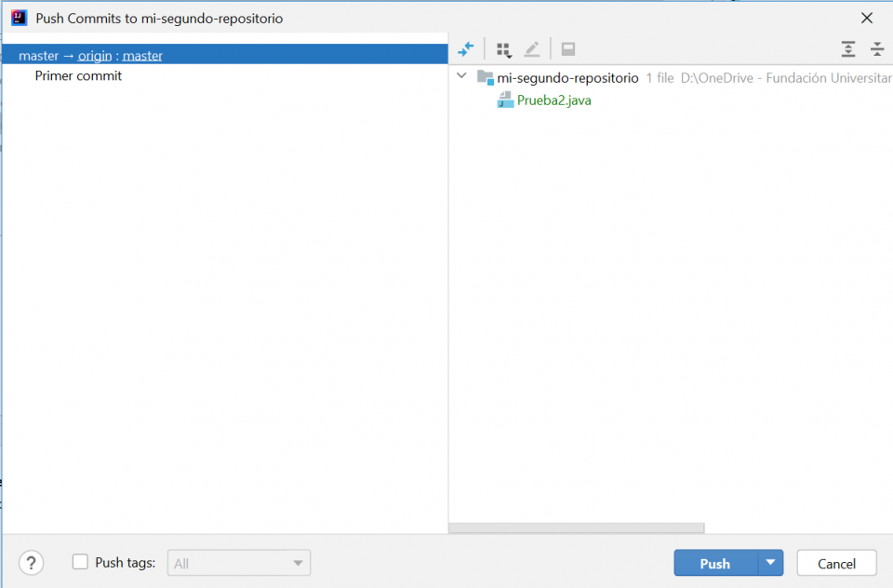893x588 pixels.
Task: Click the origin remote link
Action: pos(95,56)
